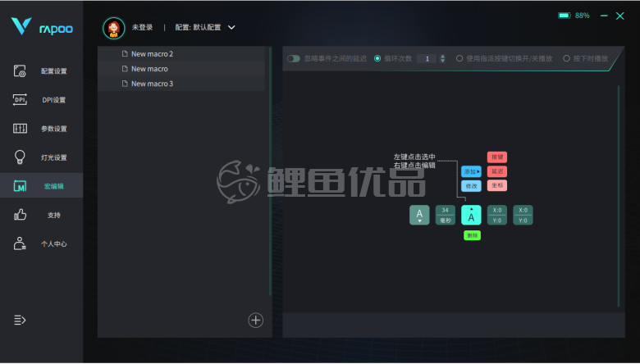
Task: Go to 参数设置 in the sidebar
Action: coord(41,129)
